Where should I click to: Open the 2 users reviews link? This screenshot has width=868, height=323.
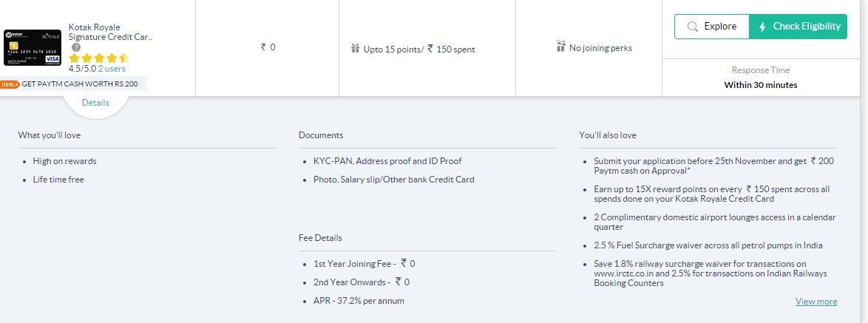click(112, 68)
